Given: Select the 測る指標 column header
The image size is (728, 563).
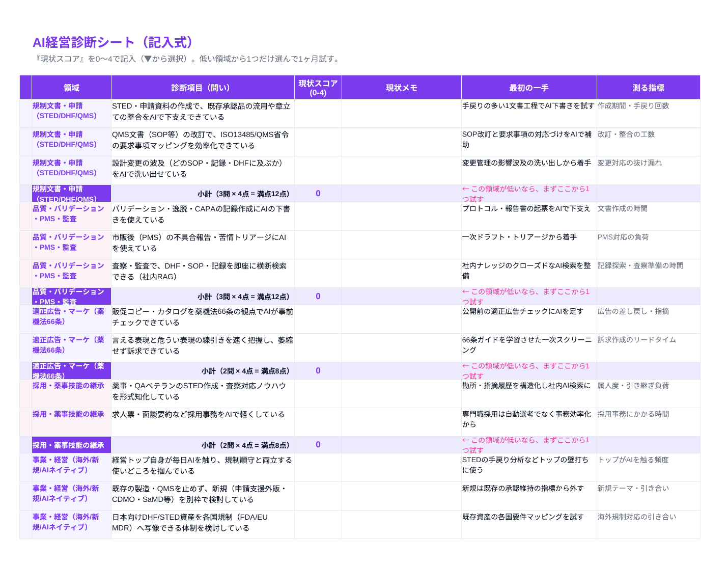Looking at the screenshot, I should (x=648, y=88).
